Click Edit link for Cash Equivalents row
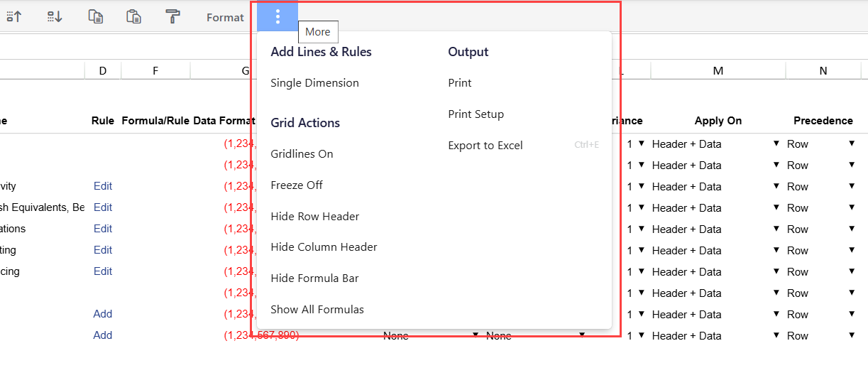 [103, 207]
